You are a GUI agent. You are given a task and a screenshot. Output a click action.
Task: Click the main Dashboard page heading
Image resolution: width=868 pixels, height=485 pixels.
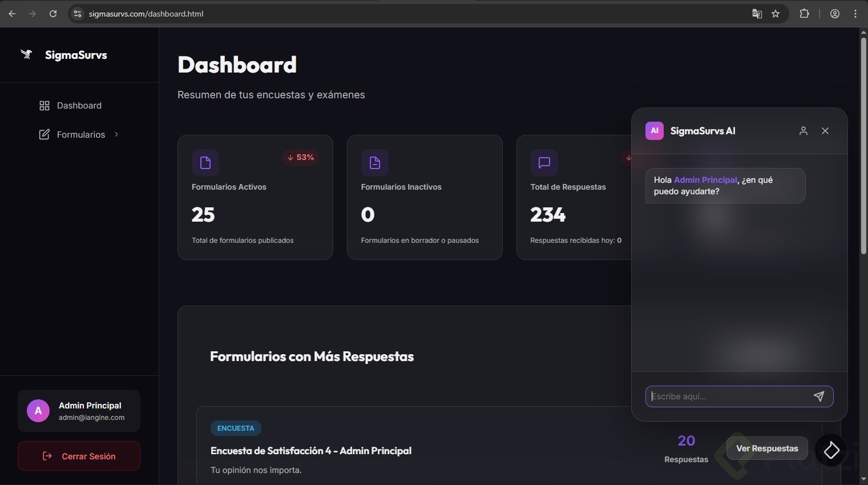pos(237,65)
